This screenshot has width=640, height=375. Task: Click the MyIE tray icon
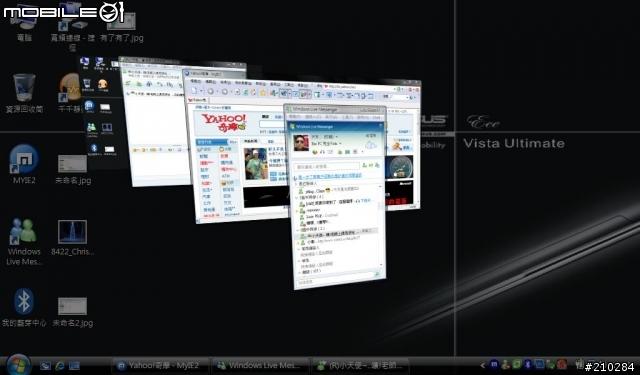494,364
